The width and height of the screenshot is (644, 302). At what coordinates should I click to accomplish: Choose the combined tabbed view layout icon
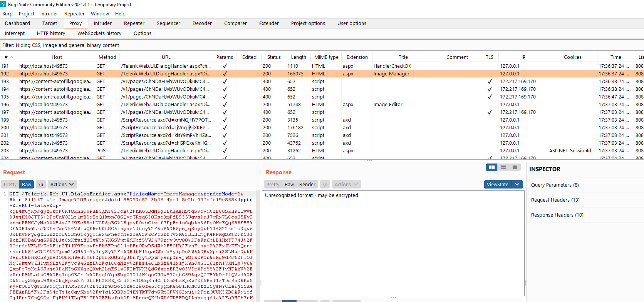click(x=515, y=167)
